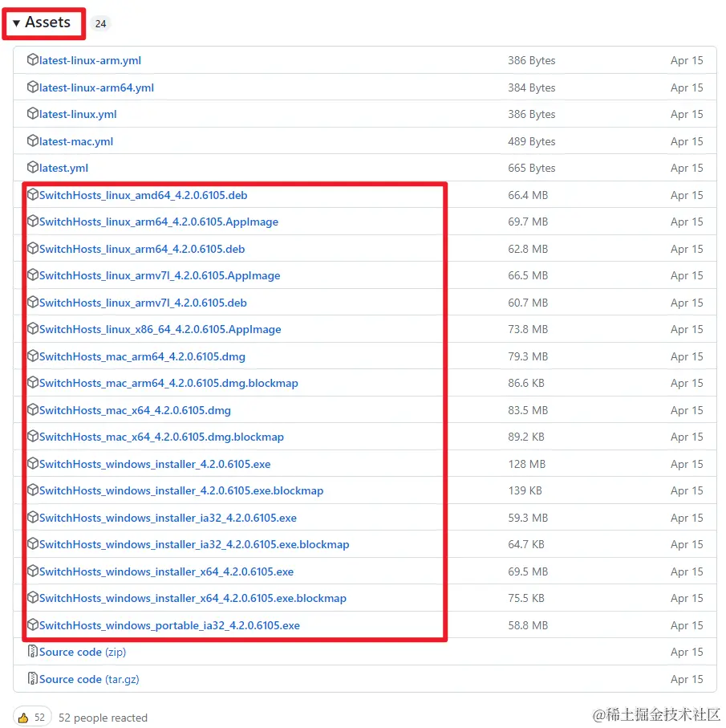Download SwitchHosts_linux_armv7l deb file

143,303
